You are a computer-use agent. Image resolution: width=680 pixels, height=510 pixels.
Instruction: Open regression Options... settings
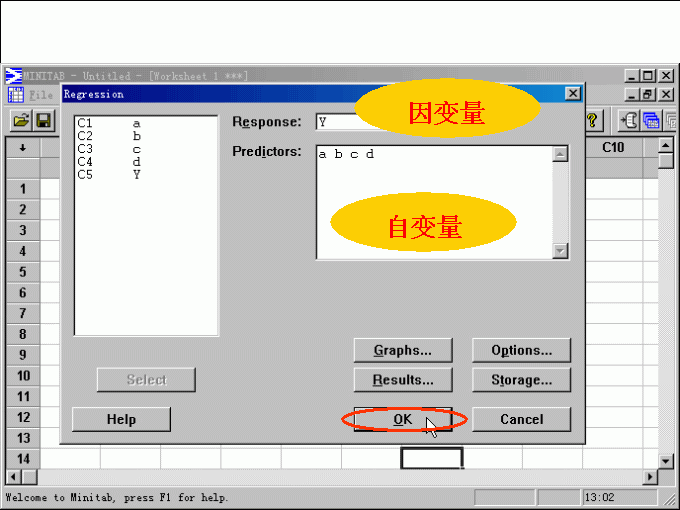click(x=521, y=350)
